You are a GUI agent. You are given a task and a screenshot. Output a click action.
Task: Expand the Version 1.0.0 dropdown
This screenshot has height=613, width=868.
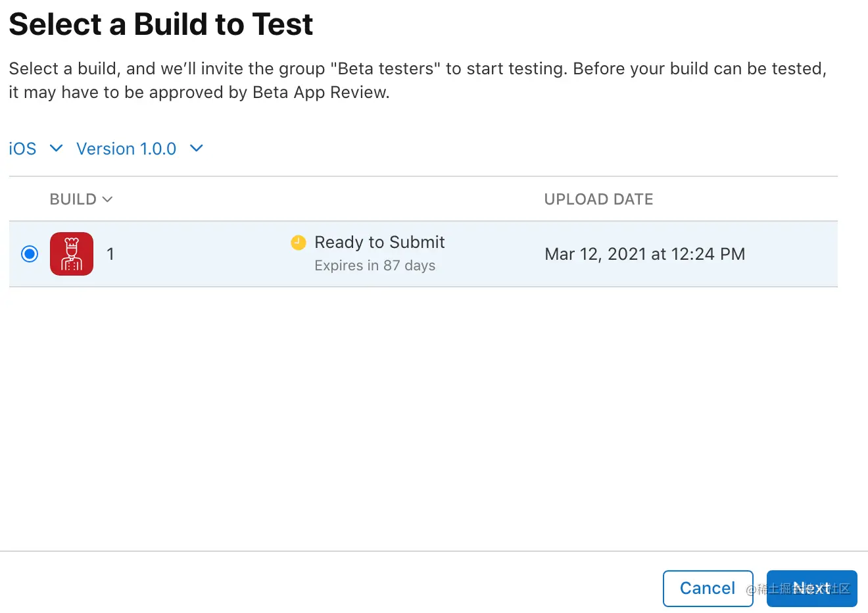(139, 149)
